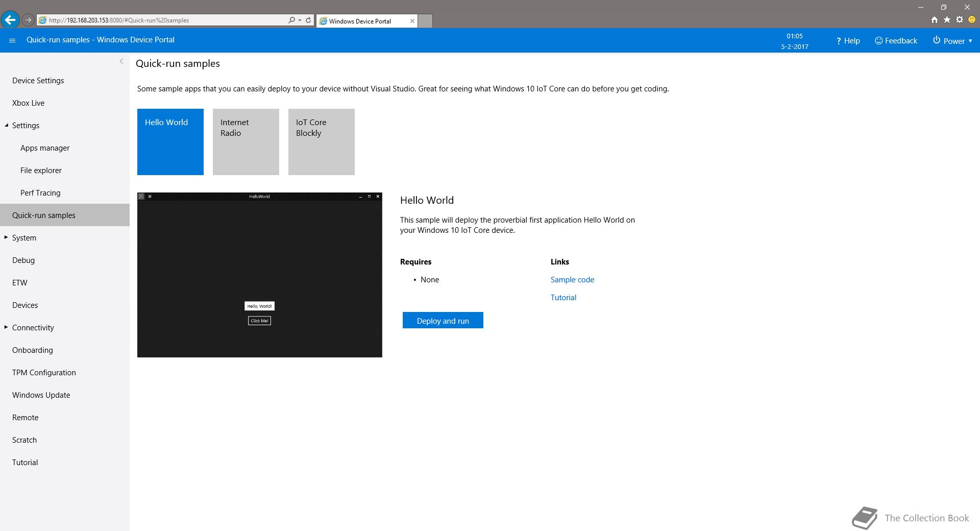Close the Windows Device Portal tab

412,21
